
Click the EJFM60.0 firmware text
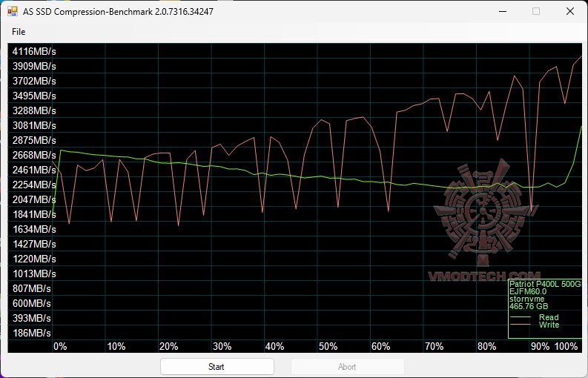point(528,291)
